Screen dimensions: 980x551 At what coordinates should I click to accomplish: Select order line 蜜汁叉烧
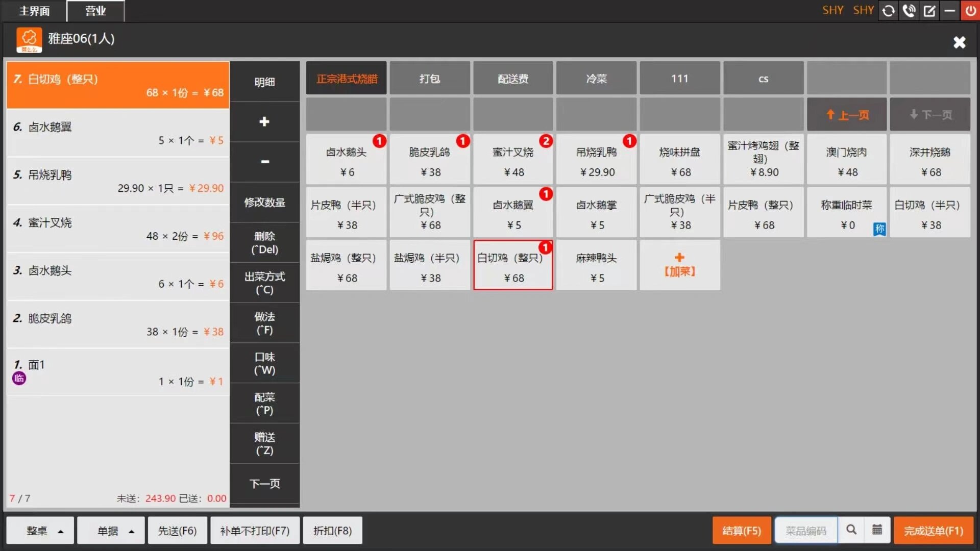pos(118,229)
